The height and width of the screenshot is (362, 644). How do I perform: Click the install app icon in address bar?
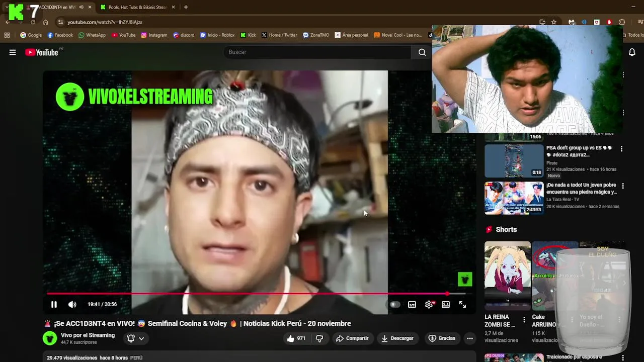[x=542, y=22]
